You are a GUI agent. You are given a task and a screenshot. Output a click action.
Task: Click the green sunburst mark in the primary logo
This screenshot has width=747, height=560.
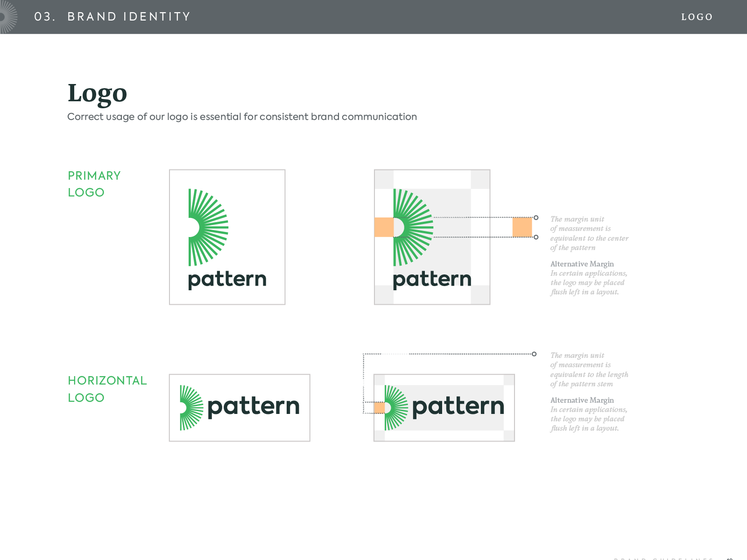click(x=208, y=227)
